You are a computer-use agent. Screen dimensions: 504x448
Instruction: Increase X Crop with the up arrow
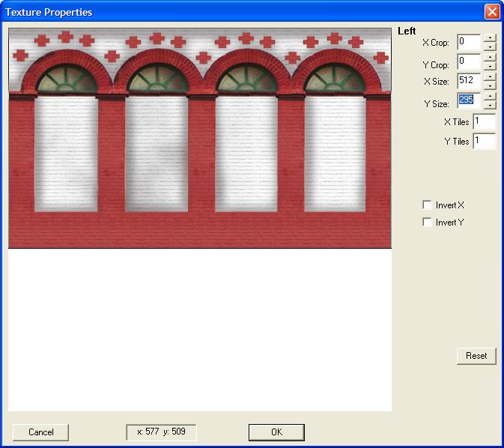(490, 37)
